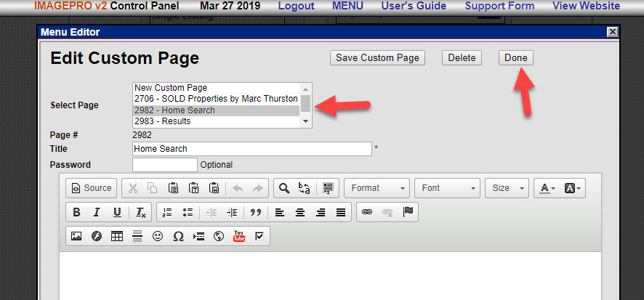Open the Size dropdown
The width and height of the screenshot is (644, 300).
[x=507, y=188]
